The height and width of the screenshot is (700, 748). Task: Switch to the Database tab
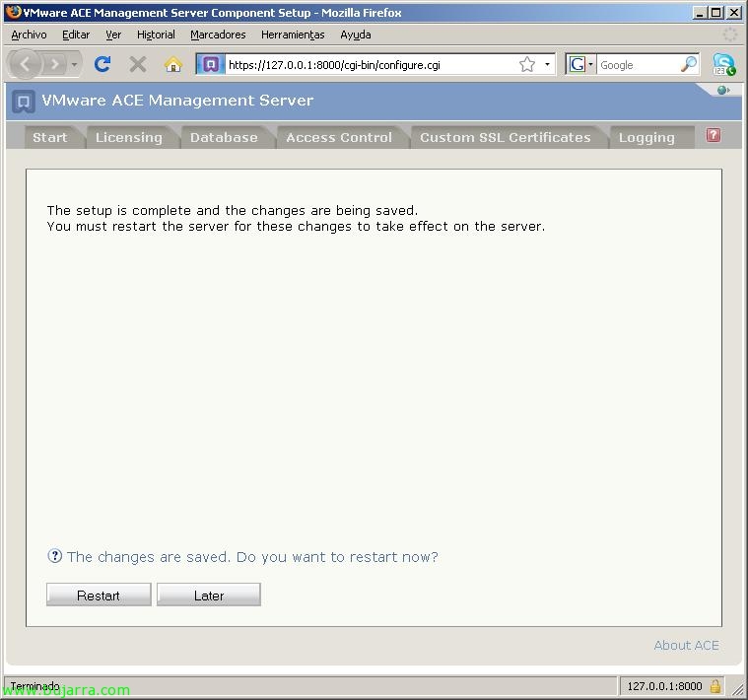point(224,138)
